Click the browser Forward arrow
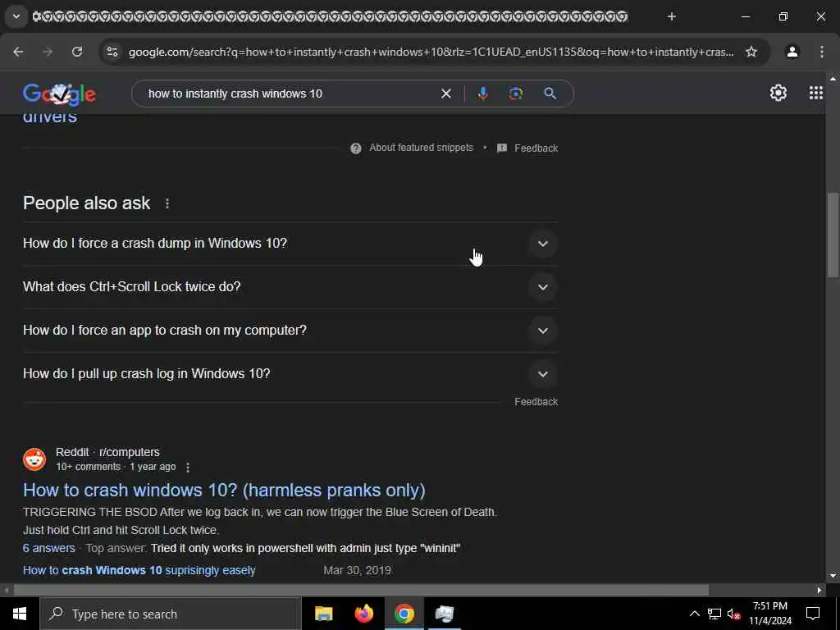Screen dimensions: 840x630 click(x=48, y=52)
